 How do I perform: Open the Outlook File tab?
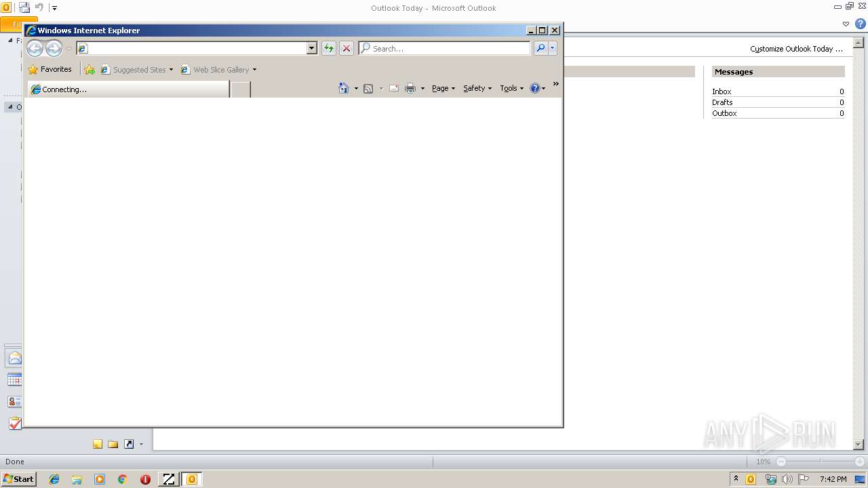pos(18,24)
